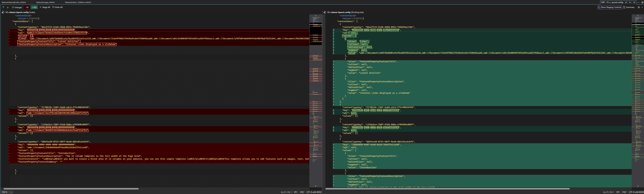The height and width of the screenshot is (194, 644).
Task: Toggle Show Staging Controls
Action: [609, 7]
